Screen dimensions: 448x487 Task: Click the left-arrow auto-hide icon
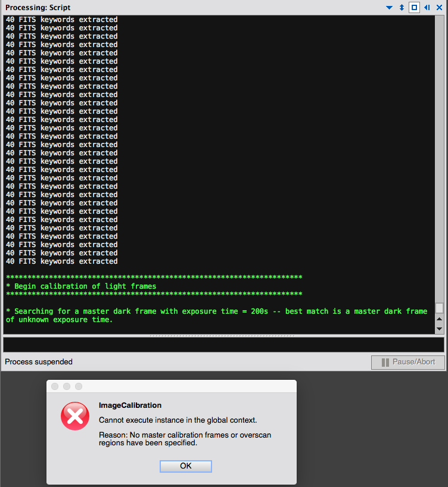tap(427, 8)
